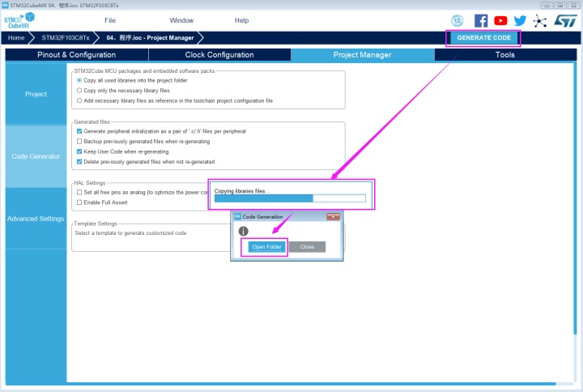
Task: Click the Copying libraries files progress bar
Action: [x=290, y=198]
